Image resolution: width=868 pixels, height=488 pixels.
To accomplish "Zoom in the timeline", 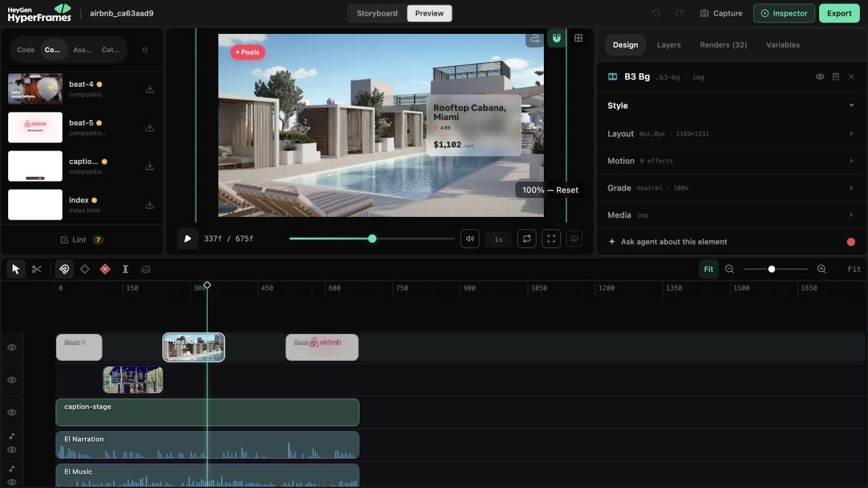I will pyautogui.click(x=822, y=269).
